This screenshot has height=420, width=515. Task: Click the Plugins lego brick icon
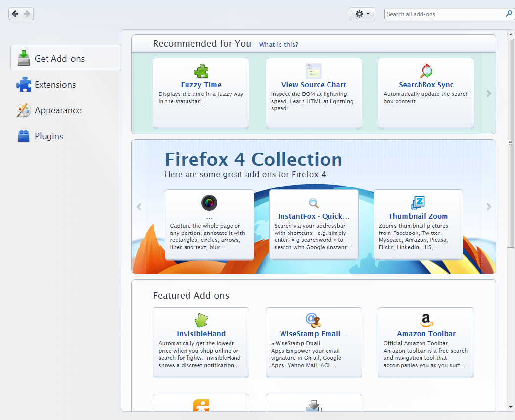tap(24, 136)
